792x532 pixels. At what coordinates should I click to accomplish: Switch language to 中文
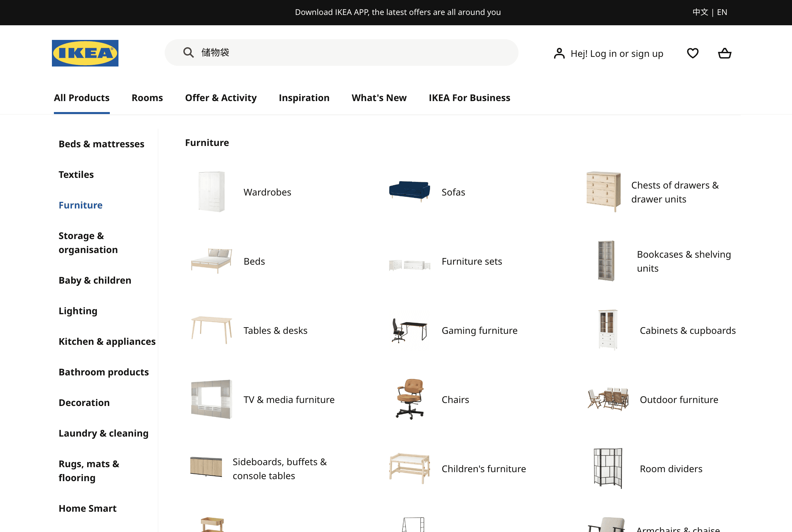(700, 12)
